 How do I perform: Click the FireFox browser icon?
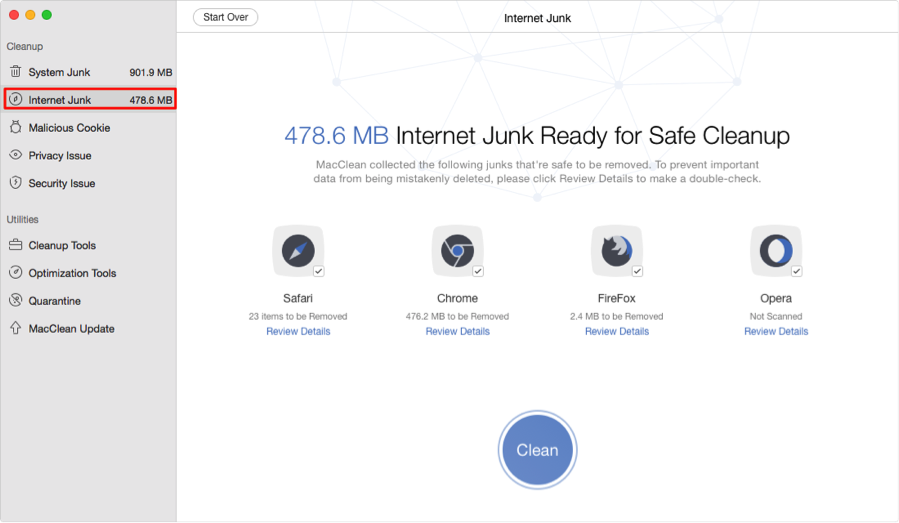[617, 251]
